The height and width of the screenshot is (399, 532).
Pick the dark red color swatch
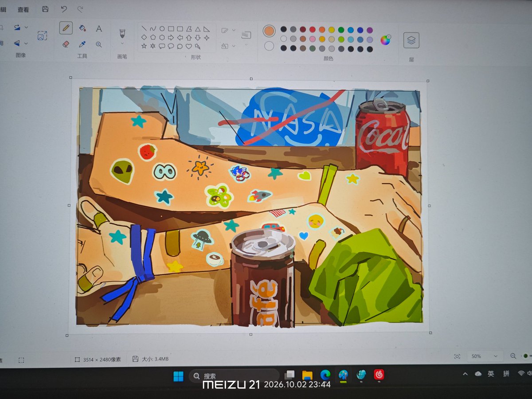tap(303, 30)
